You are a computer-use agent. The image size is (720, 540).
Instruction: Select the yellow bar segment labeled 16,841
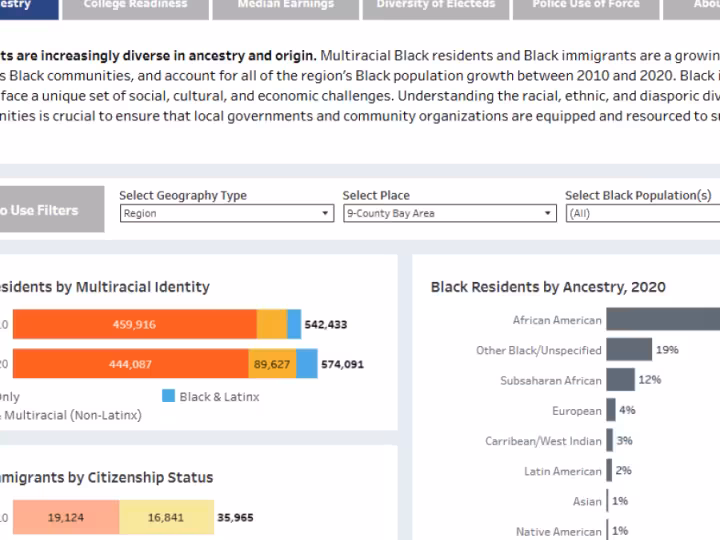[166, 518]
